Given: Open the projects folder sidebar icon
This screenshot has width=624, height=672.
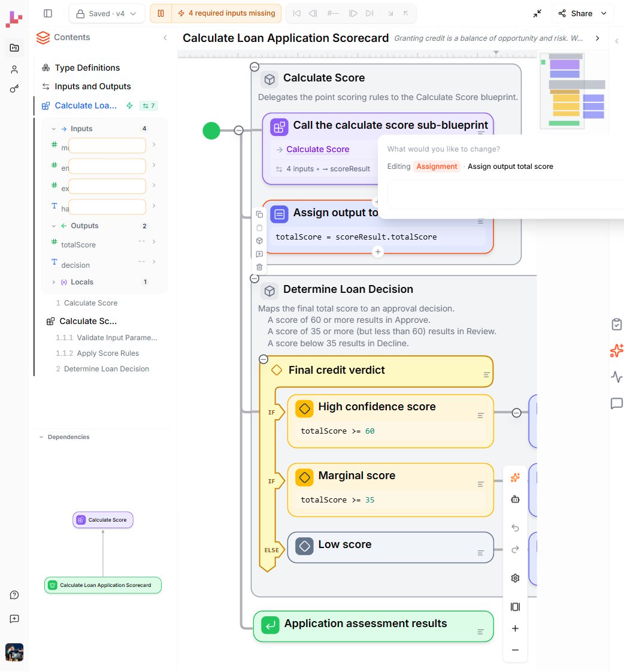Looking at the screenshot, I should coord(14,47).
